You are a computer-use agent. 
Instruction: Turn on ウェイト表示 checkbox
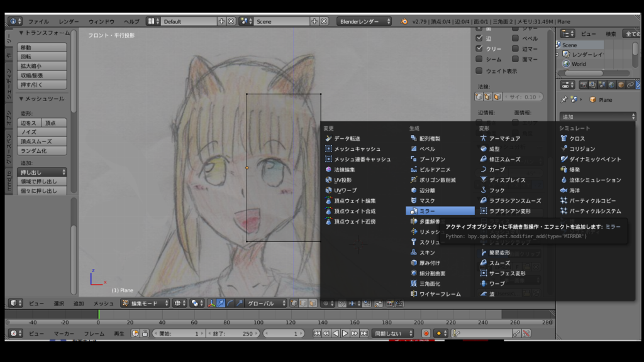pyautogui.click(x=479, y=70)
